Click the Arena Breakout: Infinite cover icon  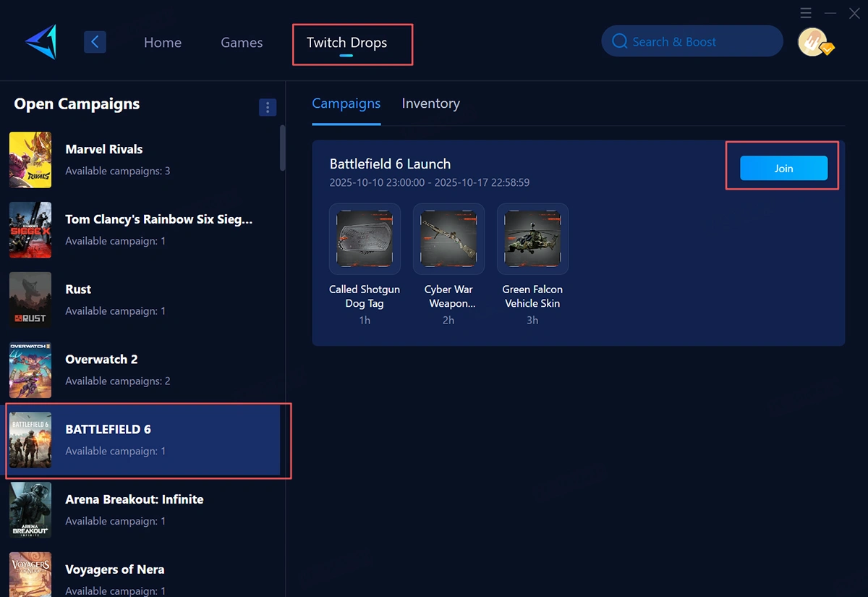coord(30,510)
